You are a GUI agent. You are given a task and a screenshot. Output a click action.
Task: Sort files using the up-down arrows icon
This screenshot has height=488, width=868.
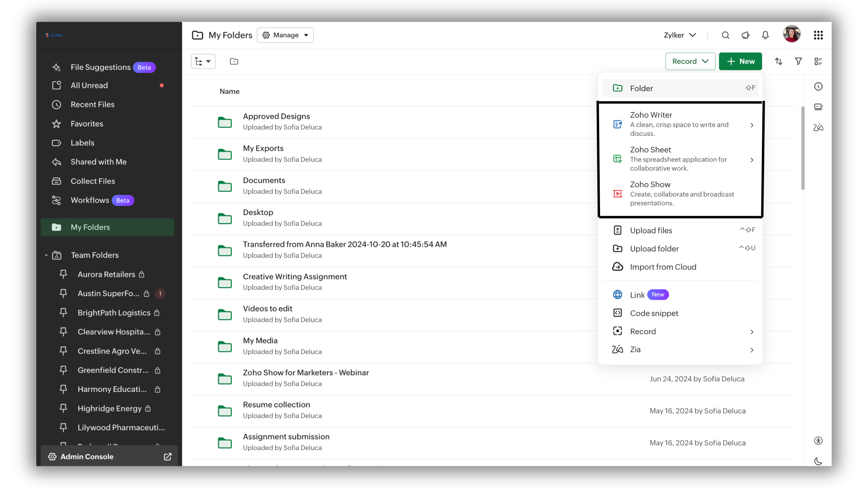(779, 61)
